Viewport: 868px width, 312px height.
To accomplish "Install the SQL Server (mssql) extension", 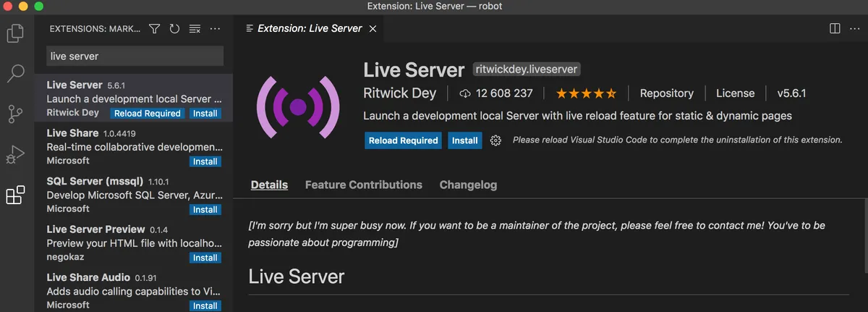I will (205, 209).
